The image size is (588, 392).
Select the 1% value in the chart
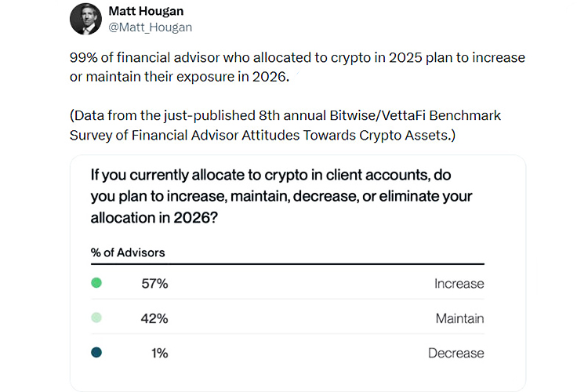coord(159,354)
